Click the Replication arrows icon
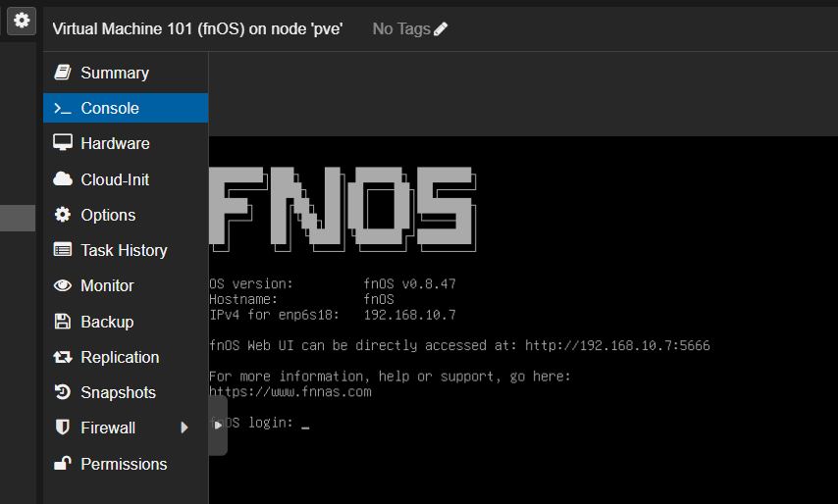This screenshot has width=838, height=504. pyautogui.click(x=63, y=357)
